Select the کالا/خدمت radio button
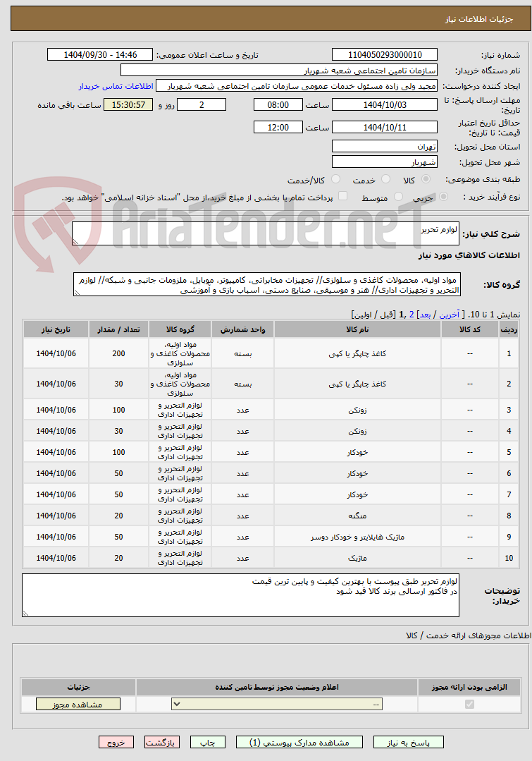 pos(335,179)
